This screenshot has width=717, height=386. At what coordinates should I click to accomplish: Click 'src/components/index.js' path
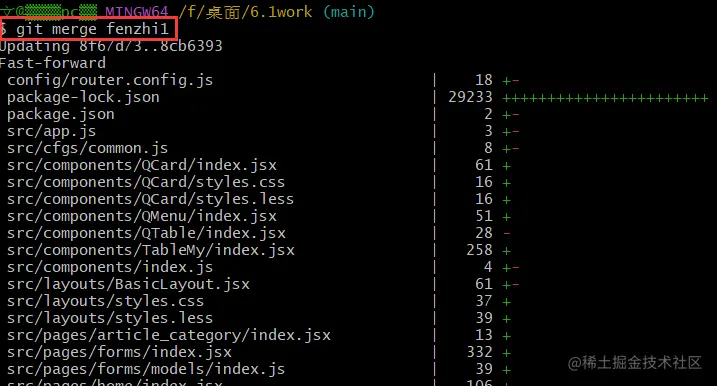pyautogui.click(x=110, y=267)
